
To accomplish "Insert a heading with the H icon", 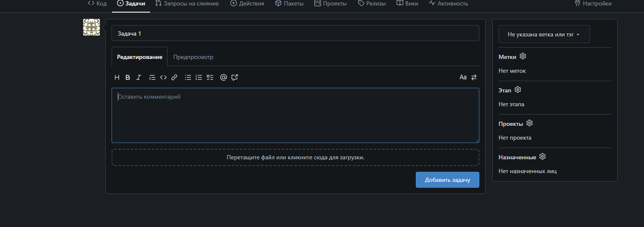I will click(117, 77).
